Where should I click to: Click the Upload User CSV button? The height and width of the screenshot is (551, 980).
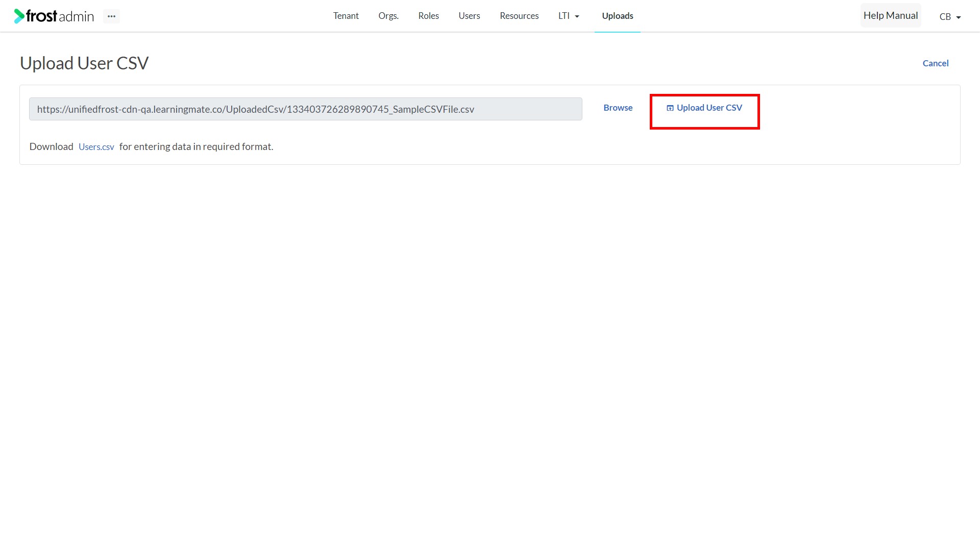pos(704,108)
